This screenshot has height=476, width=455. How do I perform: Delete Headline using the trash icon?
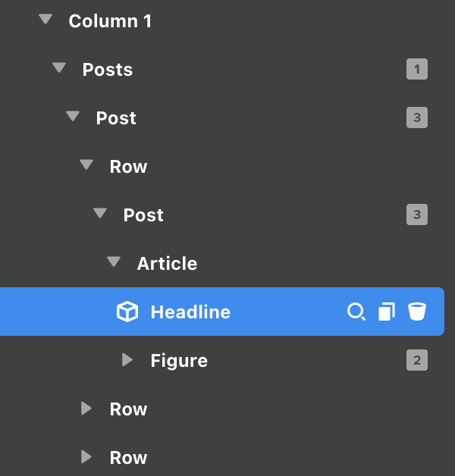[416, 312]
